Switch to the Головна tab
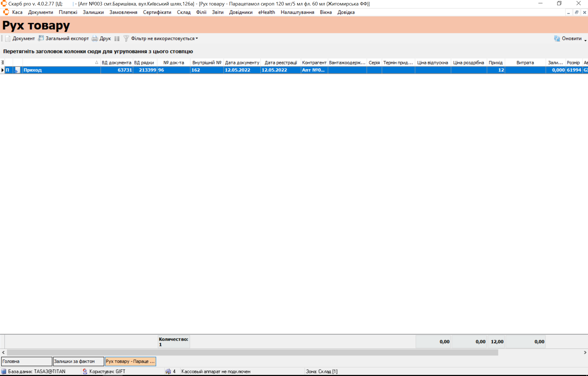The height and width of the screenshot is (376, 588). point(26,361)
